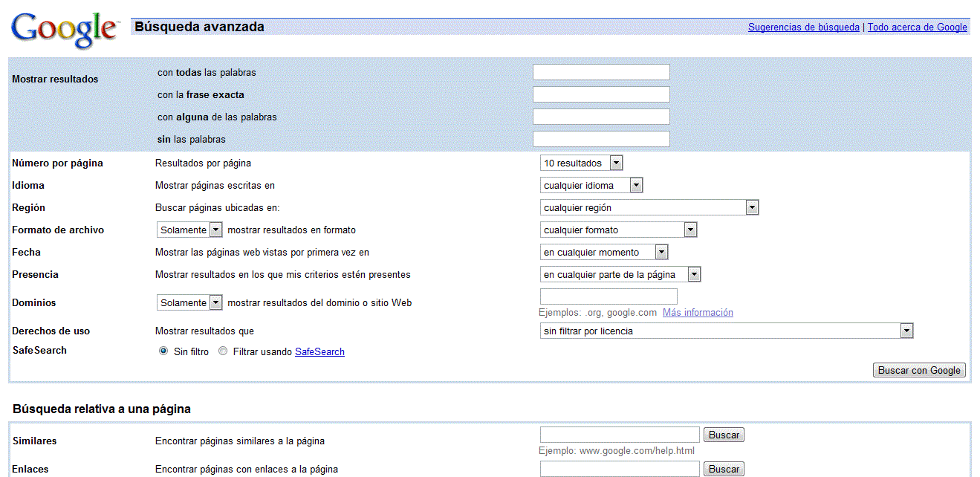Focus the 'con la frase exacta' field
The height and width of the screenshot is (477, 980).
point(601,94)
